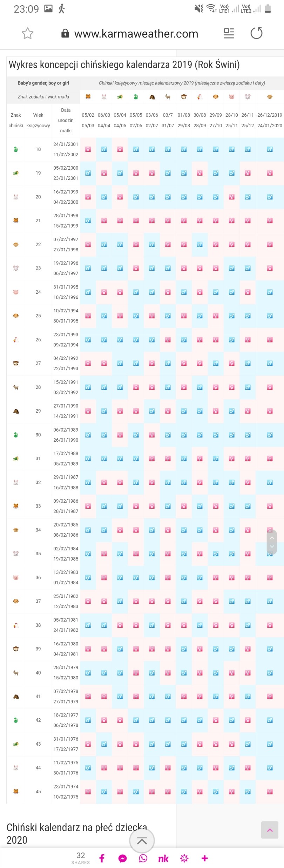Image resolution: width=284 pixels, height=868 pixels.
Task: Select the Pig month icon in header
Action: tap(232, 97)
